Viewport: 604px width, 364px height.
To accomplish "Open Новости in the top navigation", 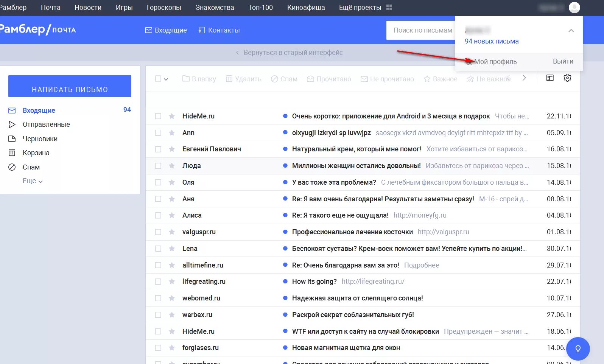I will pyautogui.click(x=88, y=8).
